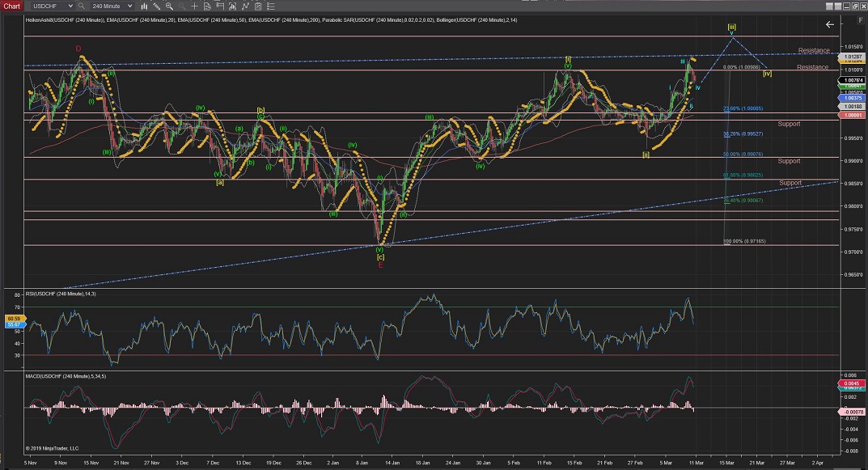
Task: Click the second grey window link button
Action: coord(837,6)
